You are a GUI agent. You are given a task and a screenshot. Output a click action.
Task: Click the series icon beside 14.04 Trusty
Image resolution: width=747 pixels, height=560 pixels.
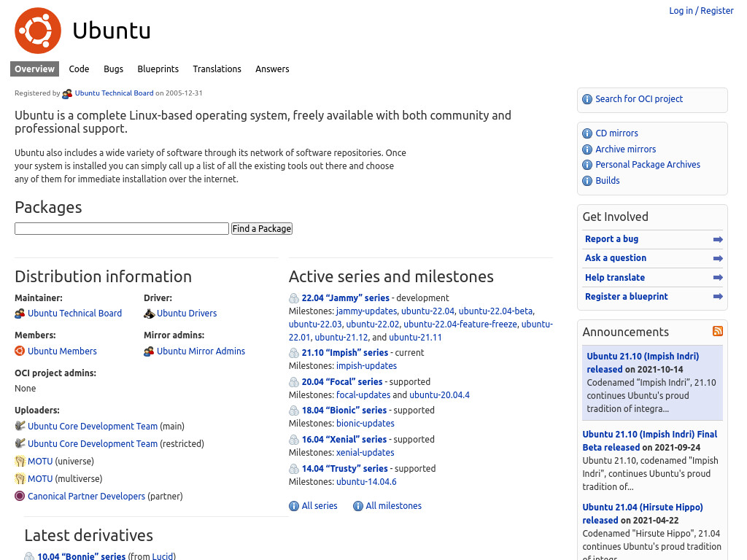tap(294, 469)
